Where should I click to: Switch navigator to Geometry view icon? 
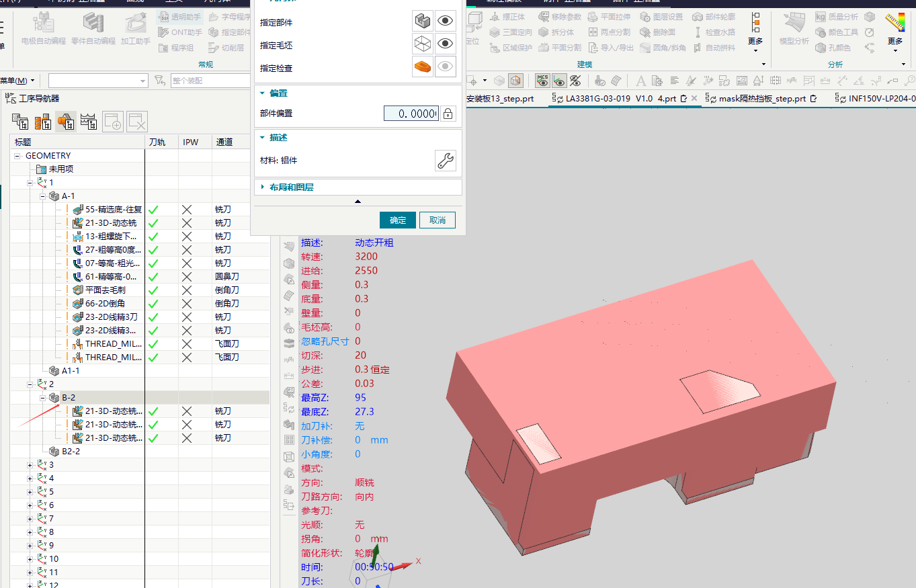pos(66,122)
